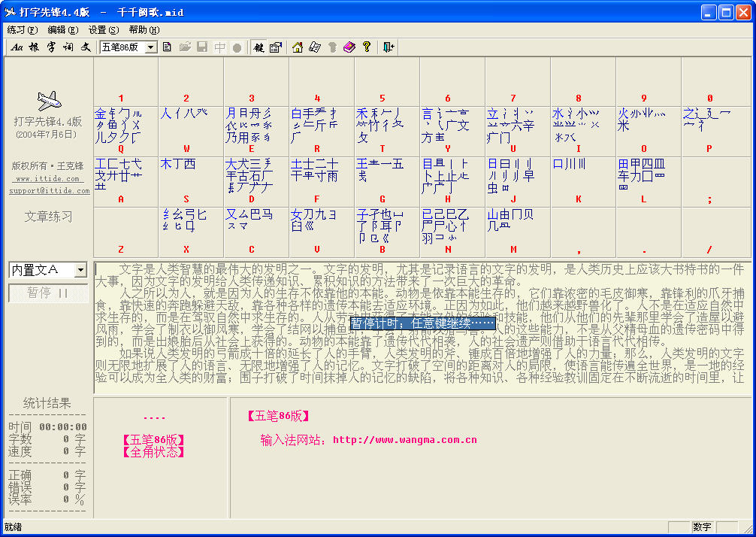Click the new document toolbar icon

click(167, 47)
